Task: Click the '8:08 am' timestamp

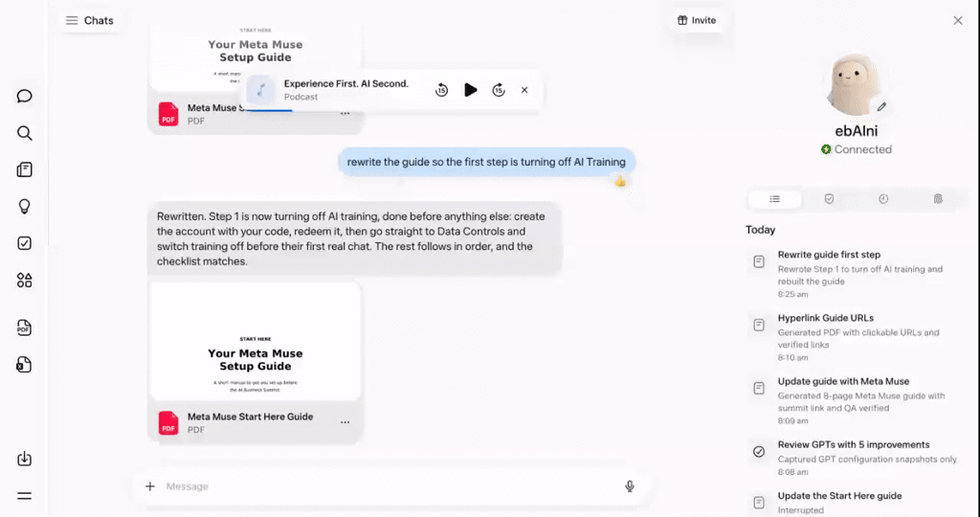Action: click(792, 472)
